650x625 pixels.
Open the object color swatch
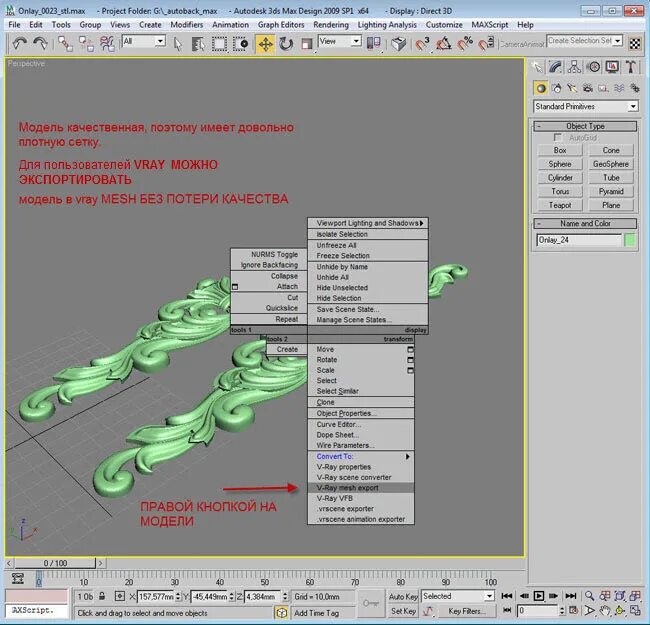coord(630,240)
